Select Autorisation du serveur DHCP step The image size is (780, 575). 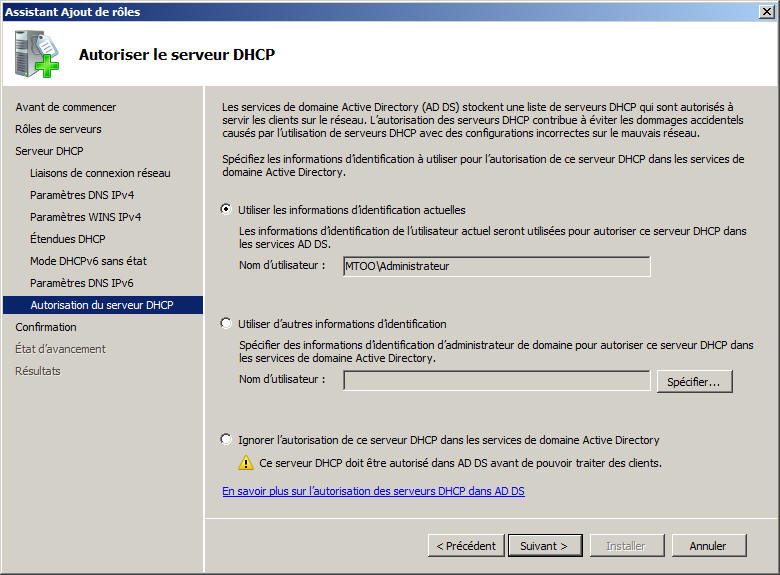pyautogui.click(x=103, y=305)
